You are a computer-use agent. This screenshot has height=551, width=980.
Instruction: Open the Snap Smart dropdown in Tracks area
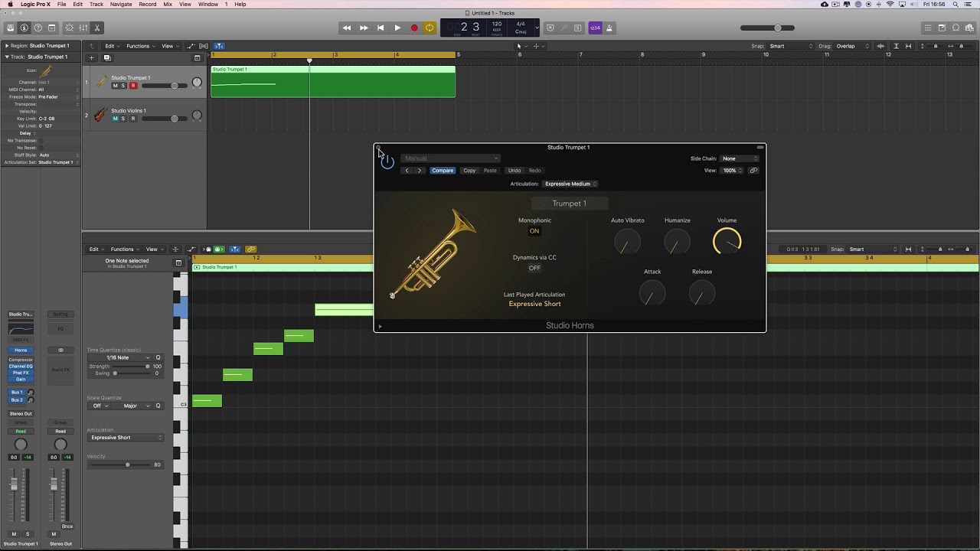[791, 46]
